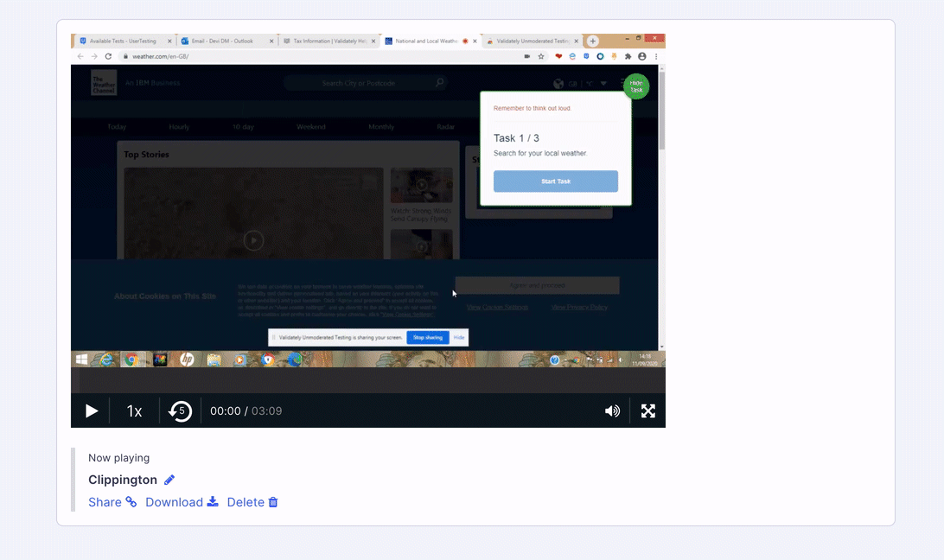944x560 pixels.
Task: Click the taskbar clock showing 14:18 in the recording
Action: pos(645,360)
